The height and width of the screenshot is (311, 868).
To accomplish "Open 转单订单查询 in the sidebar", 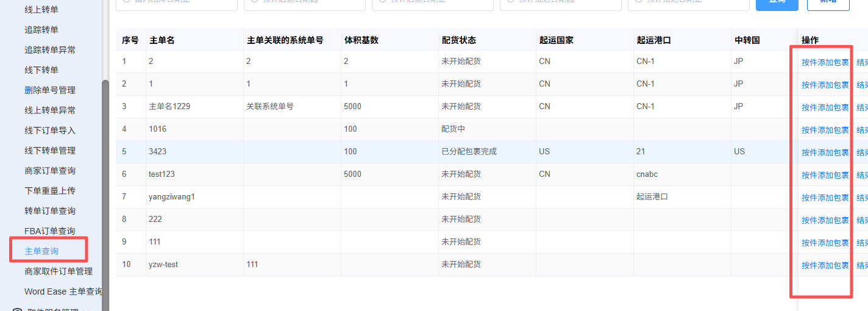I will click(x=50, y=211).
